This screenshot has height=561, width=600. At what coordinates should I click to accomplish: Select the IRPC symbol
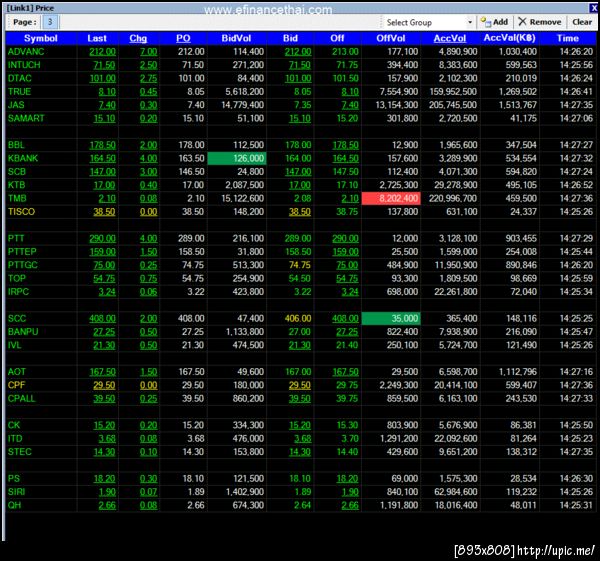tap(18, 292)
